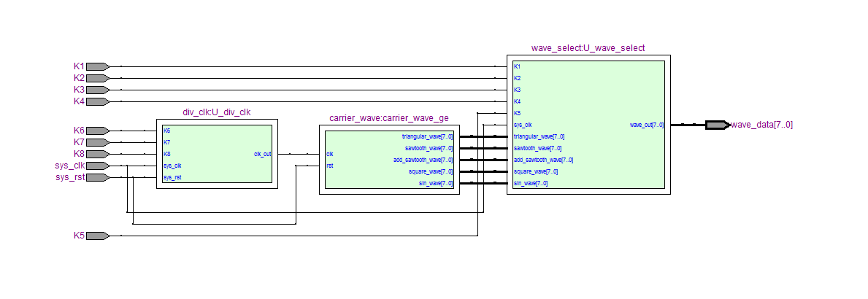Select the div_clk:U_div_clk module block

click(217, 156)
